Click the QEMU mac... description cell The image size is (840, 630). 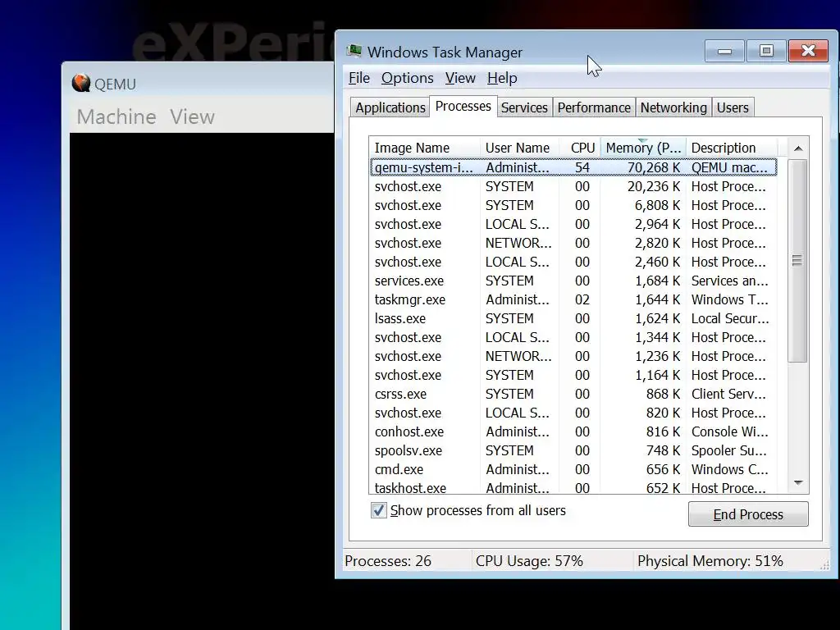click(729, 167)
